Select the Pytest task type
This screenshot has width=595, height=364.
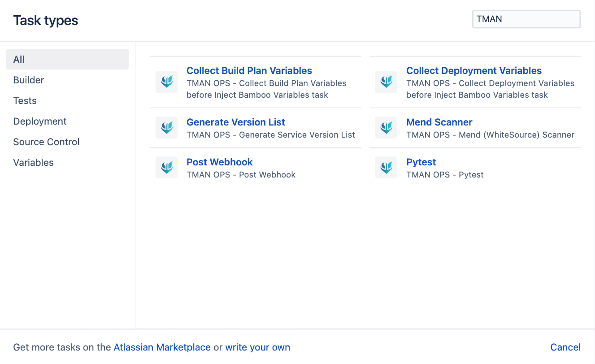pos(421,162)
